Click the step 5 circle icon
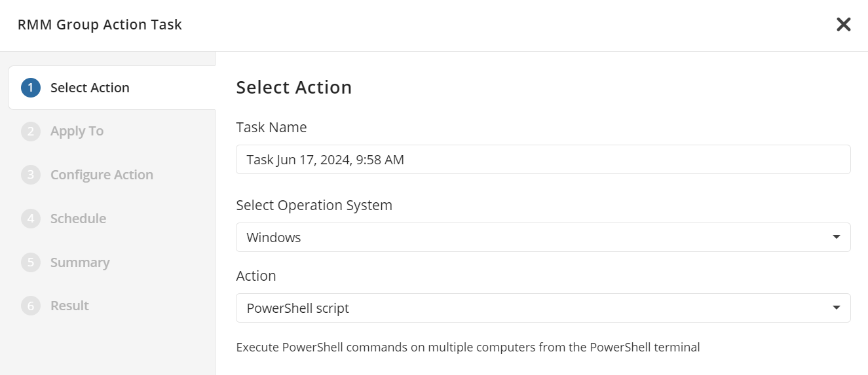The width and height of the screenshot is (868, 375). point(31,262)
